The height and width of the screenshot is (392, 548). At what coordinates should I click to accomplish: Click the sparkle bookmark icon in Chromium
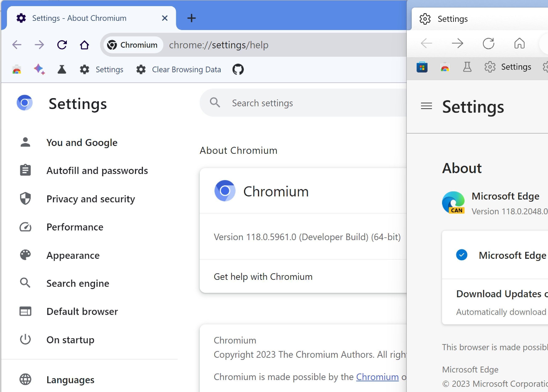point(39,70)
